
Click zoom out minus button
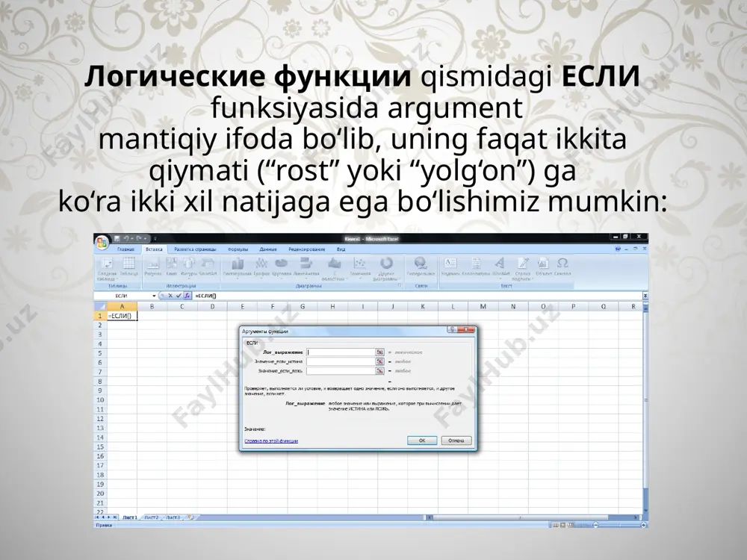[595, 525]
